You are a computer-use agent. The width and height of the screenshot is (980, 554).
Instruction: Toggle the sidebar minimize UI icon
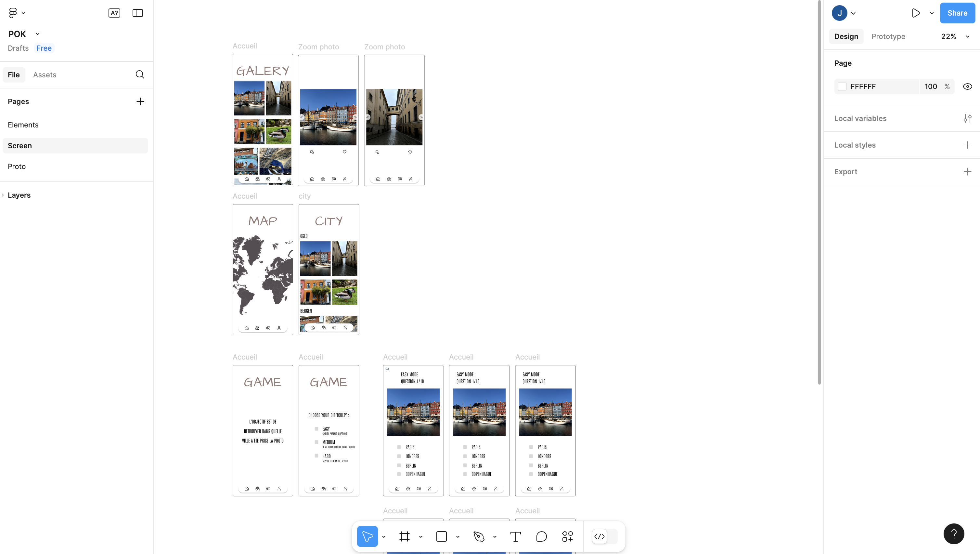(x=138, y=13)
